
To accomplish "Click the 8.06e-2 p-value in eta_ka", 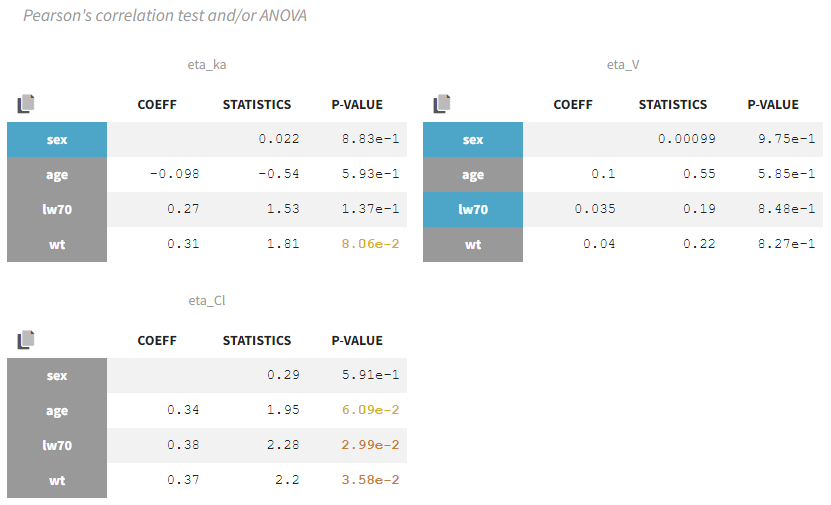I will (x=370, y=244).
